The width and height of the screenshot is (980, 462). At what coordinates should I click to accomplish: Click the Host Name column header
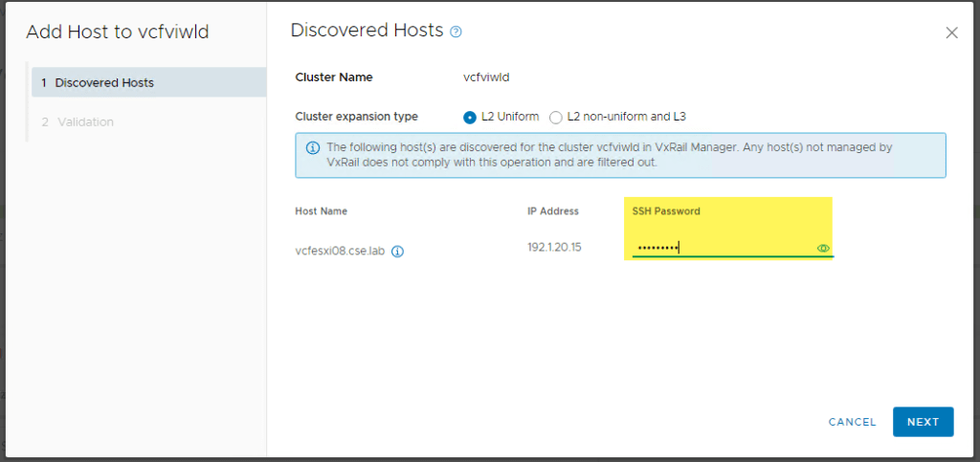[x=322, y=211]
